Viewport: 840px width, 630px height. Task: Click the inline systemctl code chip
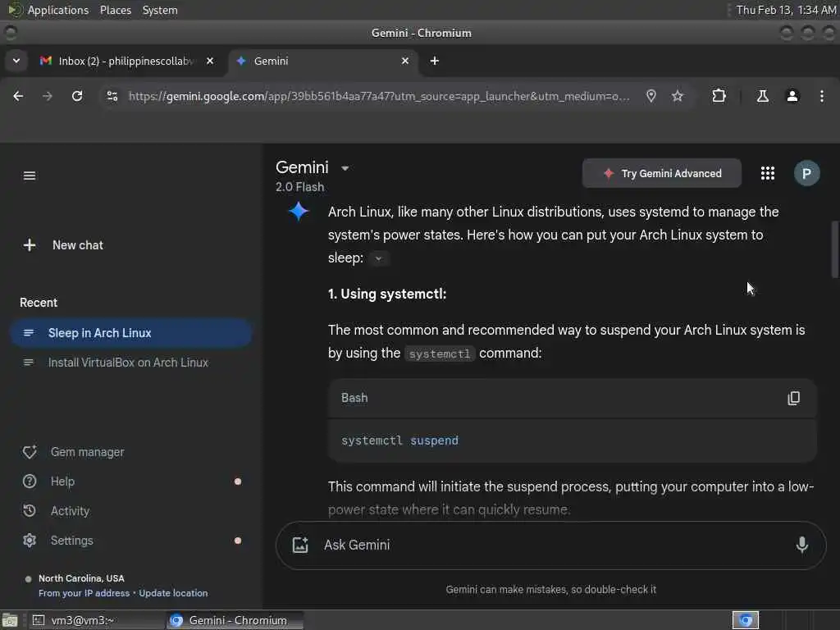[x=440, y=354]
